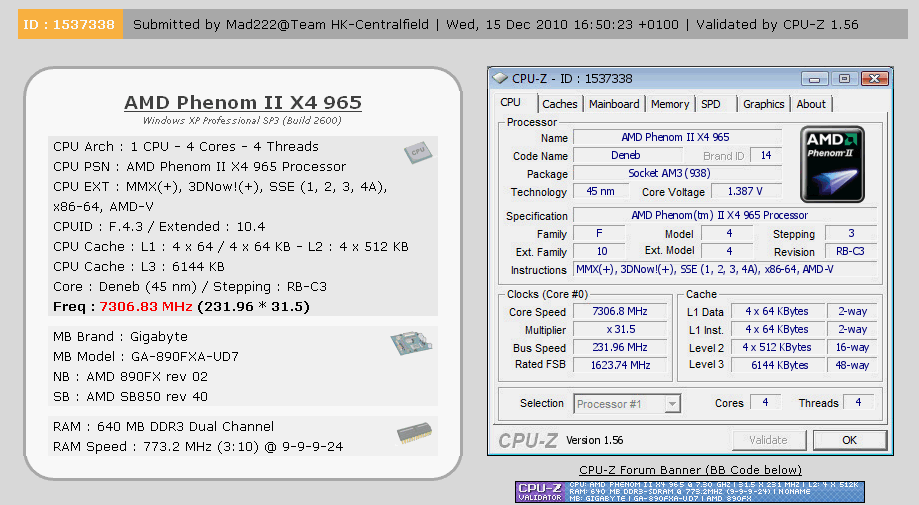Click the Level 3 associativity 48-way
Screen dimensions: 919x505
pyautogui.click(x=852, y=365)
